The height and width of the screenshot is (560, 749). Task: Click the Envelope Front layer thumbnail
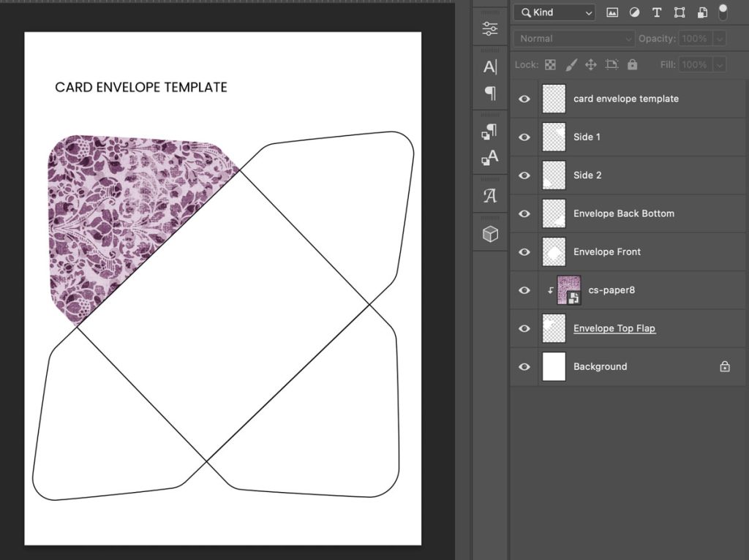pos(554,251)
